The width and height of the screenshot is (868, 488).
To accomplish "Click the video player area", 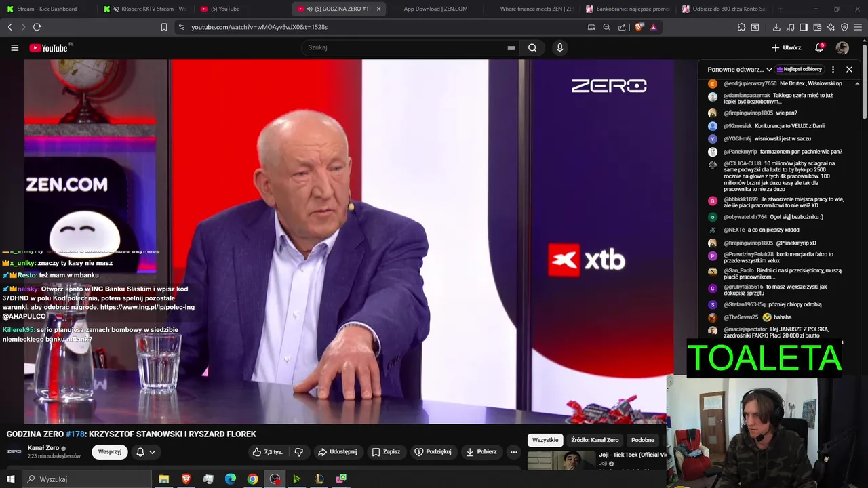I will coord(349,241).
